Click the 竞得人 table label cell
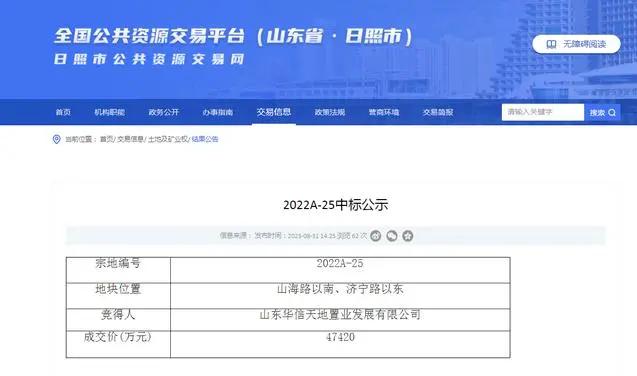The width and height of the screenshot is (637, 376). coord(118,319)
